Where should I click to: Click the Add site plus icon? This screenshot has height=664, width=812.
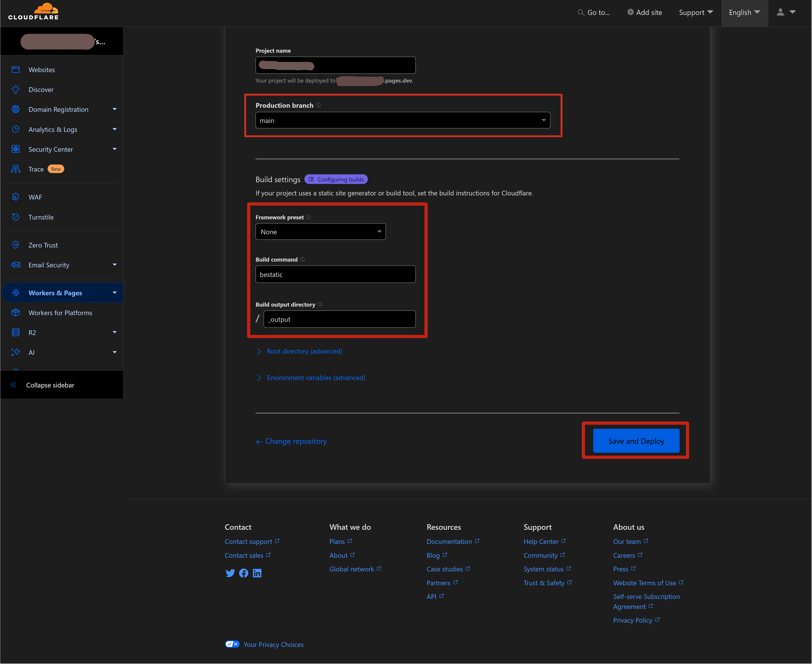pyautogui.click(x=631, y=12)
